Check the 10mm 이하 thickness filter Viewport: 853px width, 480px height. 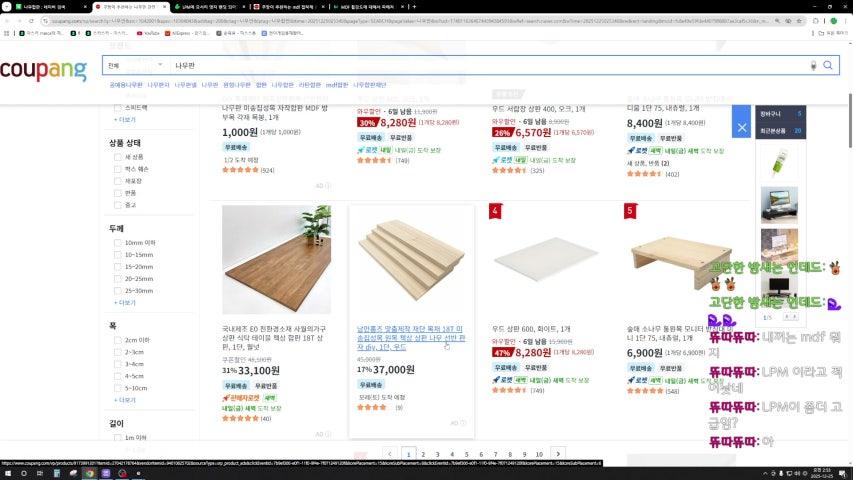(118, 243)
